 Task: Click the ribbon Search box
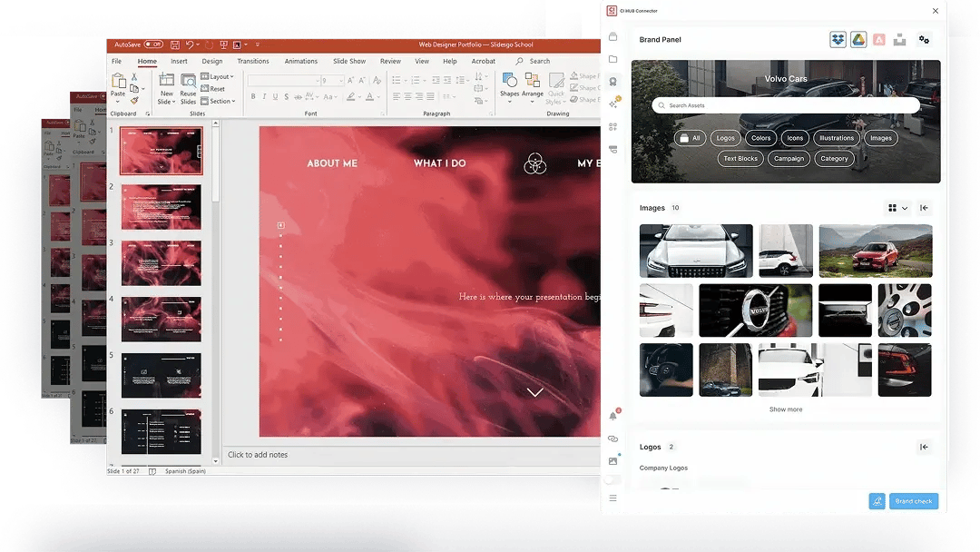point(534,61)
